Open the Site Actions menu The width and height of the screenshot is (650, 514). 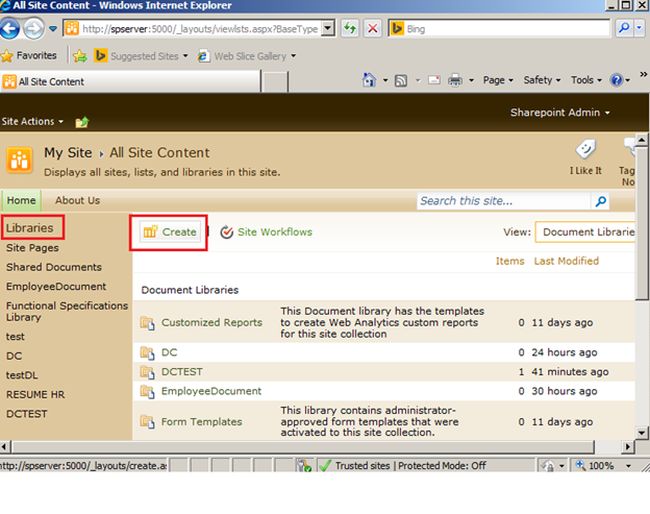[x=32, y=121]
